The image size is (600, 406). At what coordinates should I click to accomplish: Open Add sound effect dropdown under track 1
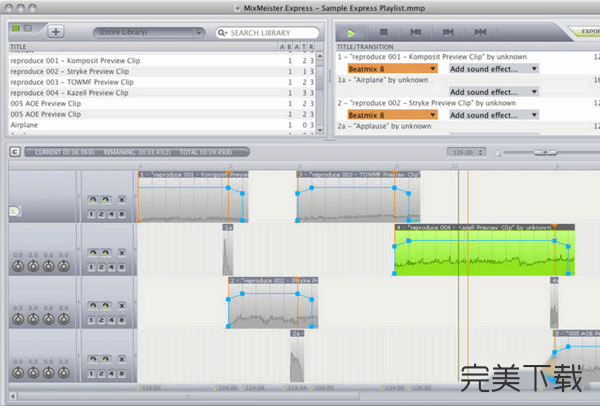click(494, 69)
